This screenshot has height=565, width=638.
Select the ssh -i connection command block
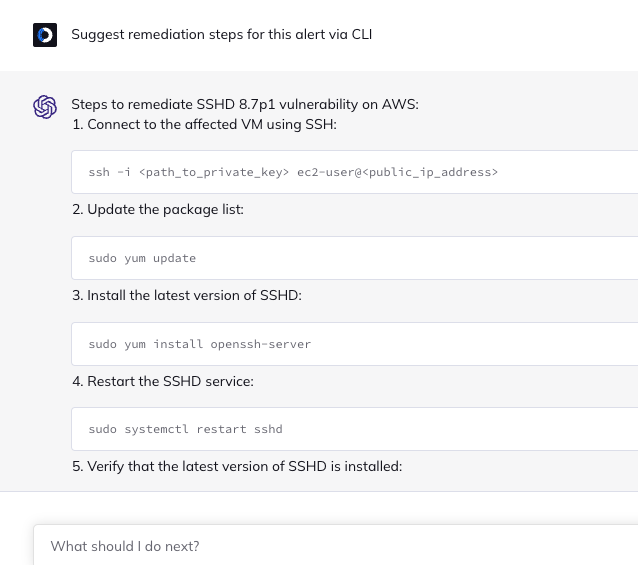pyautogui.click(x=354, y=172)
